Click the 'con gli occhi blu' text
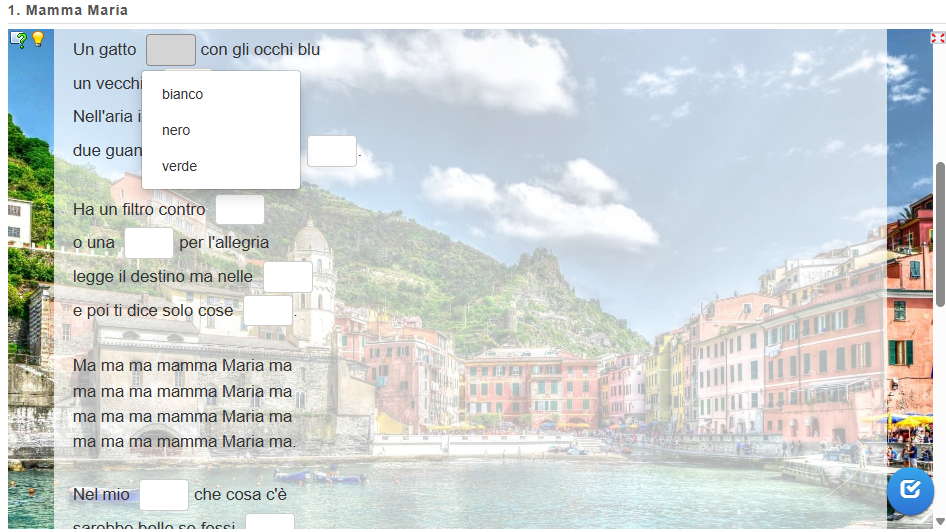This screenshot has height=532, width=946. coord(260,49)
